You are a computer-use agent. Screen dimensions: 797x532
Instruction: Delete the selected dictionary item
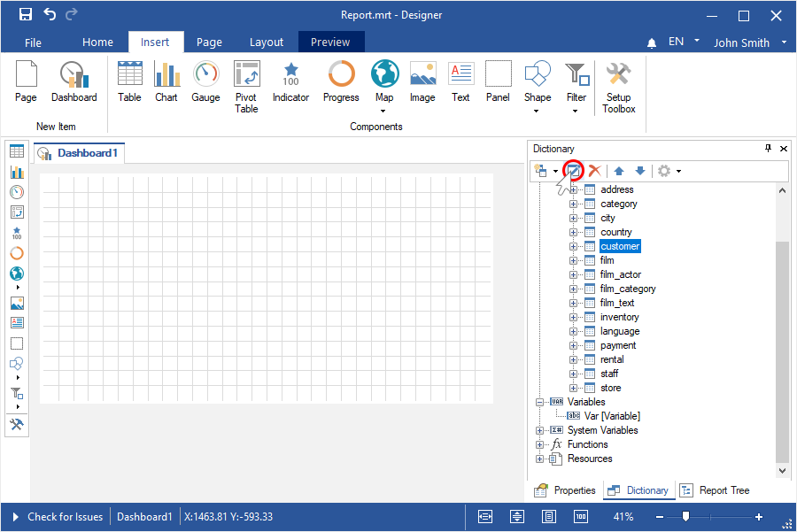point(595,171)
